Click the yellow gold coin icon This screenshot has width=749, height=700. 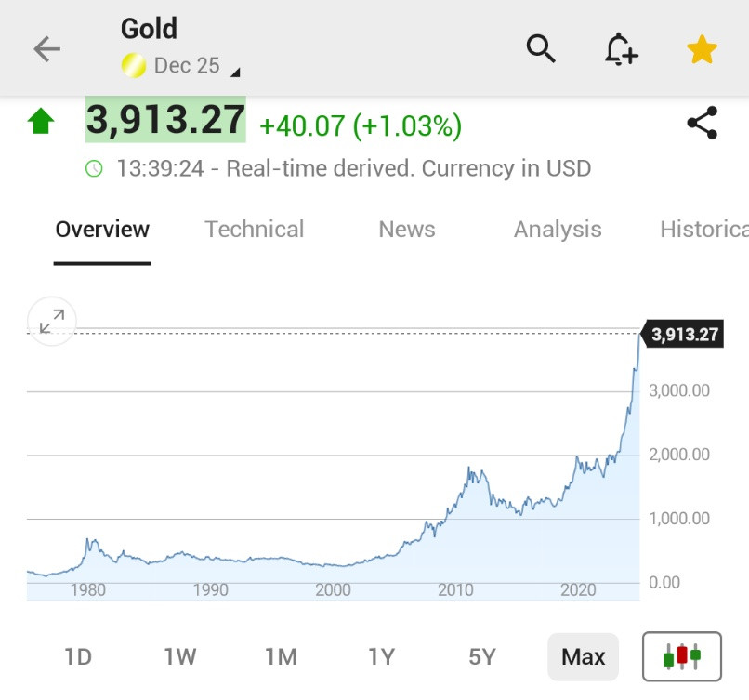pyautogui.click(x=134, y=66)
